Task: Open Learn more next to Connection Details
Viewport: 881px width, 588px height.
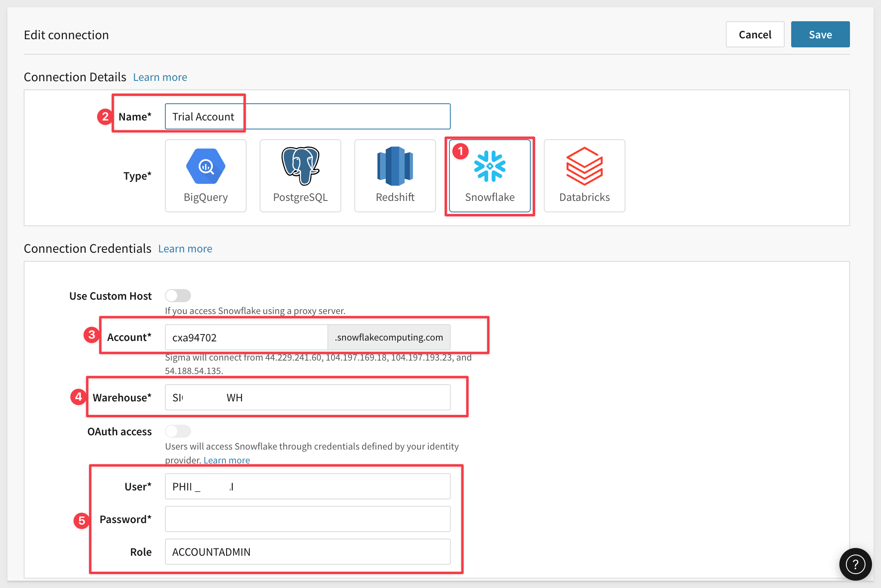Action: tap(160, 77)
